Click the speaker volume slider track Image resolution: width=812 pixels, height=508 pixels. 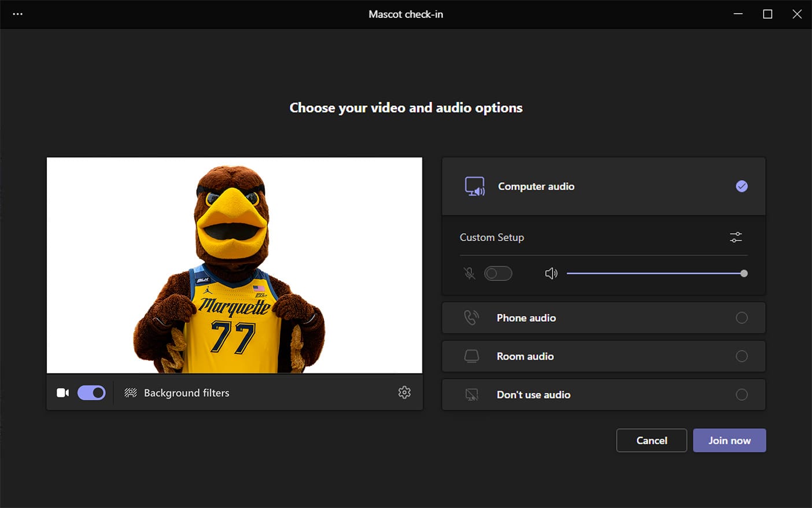pyautogui.click(x=654, y=273)
